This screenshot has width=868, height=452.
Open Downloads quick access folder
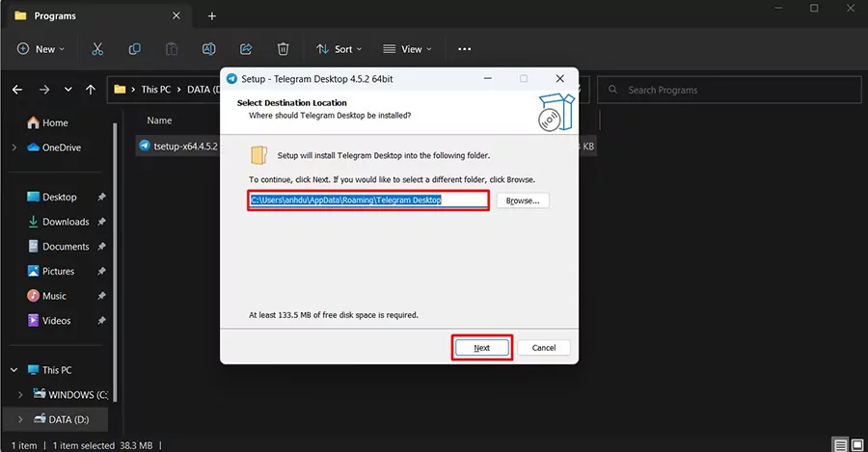coord(58,222)
